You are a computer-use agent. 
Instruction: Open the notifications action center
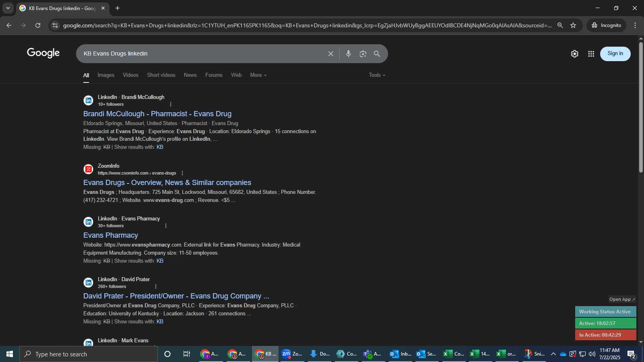pos(632,354)
